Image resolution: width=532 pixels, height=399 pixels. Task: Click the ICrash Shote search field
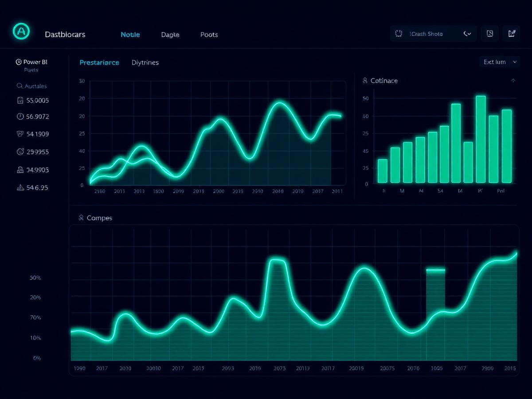click(433, 34)
